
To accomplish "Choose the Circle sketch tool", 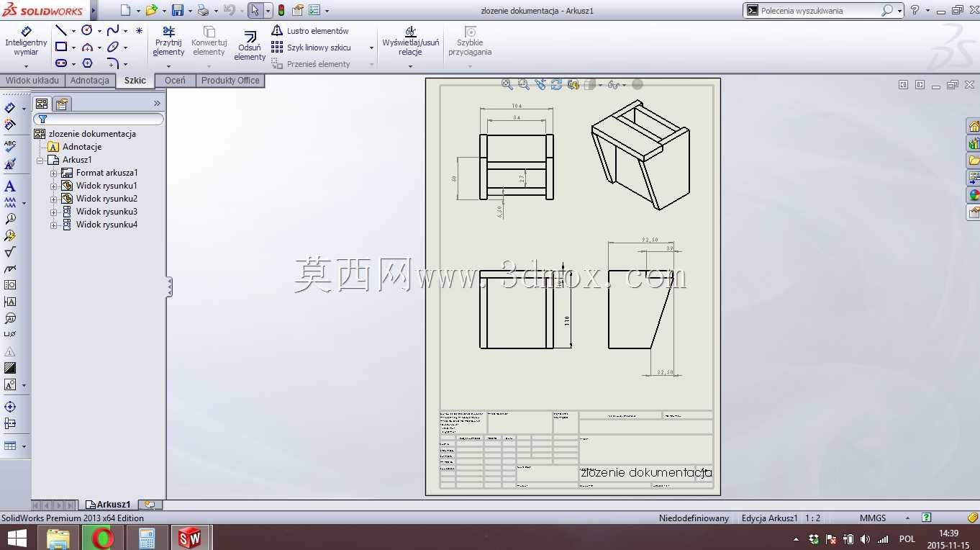I will [87, 30].
